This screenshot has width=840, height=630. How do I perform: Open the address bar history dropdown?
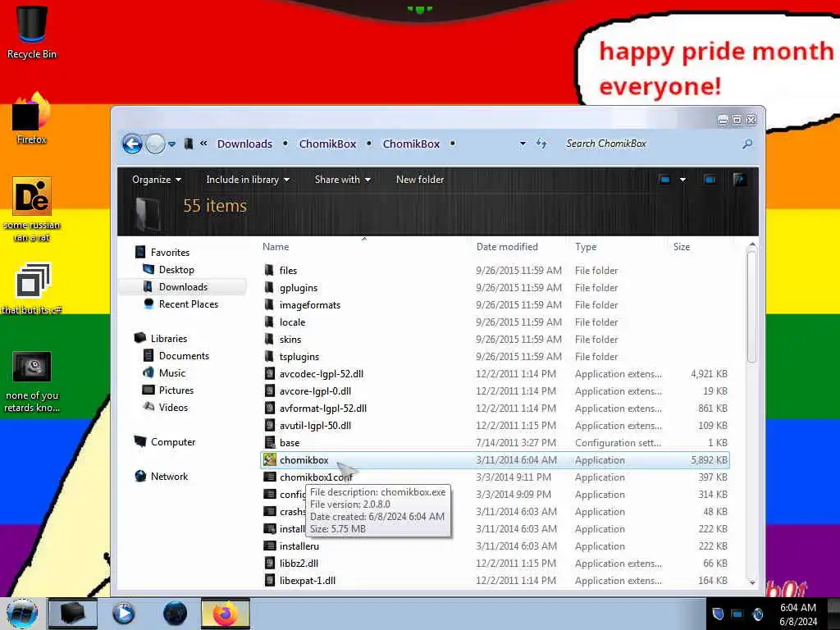pyautogui.click(x=523, y=144)
